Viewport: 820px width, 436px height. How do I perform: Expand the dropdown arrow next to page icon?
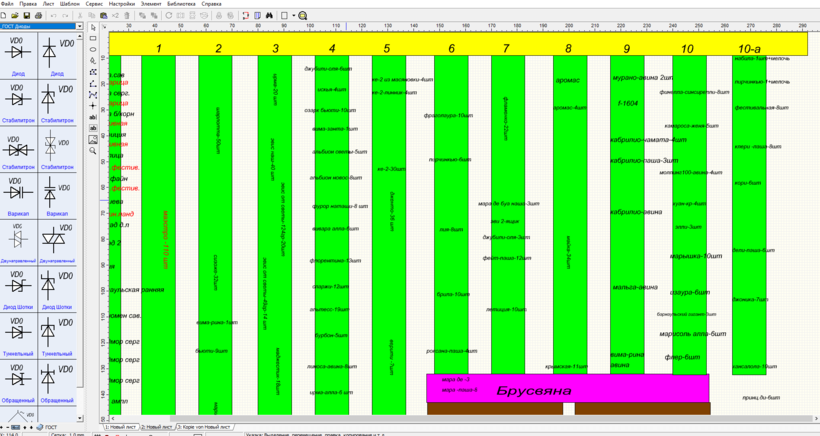[x=292, y=16]
